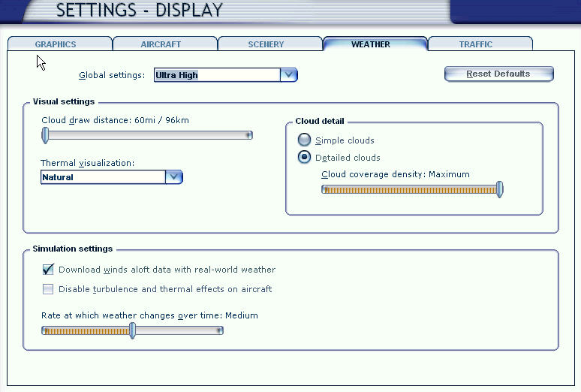The height and width of the screenshot is (392, 581).
Task: Click the Ultra High global settings field
Action: [216, 75]
